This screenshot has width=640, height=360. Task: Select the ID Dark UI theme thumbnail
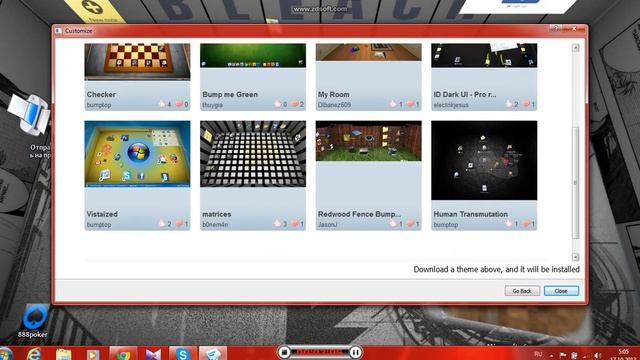click(484, 56)
